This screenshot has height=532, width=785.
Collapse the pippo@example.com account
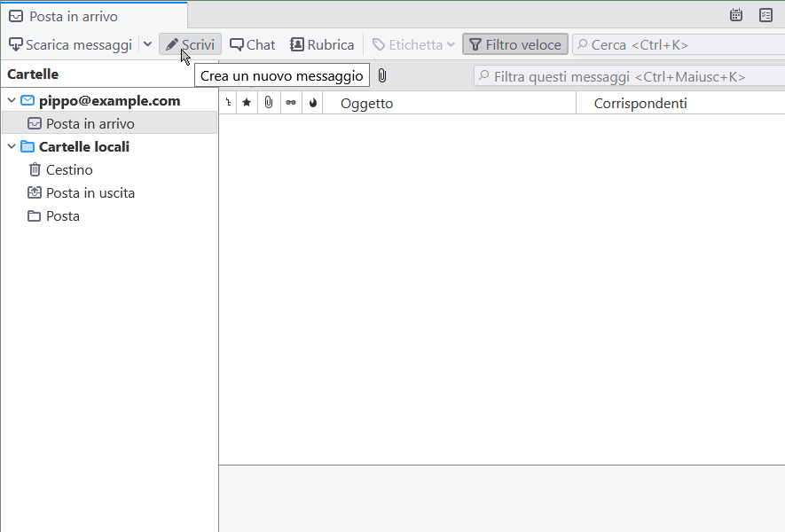point(12,100)
